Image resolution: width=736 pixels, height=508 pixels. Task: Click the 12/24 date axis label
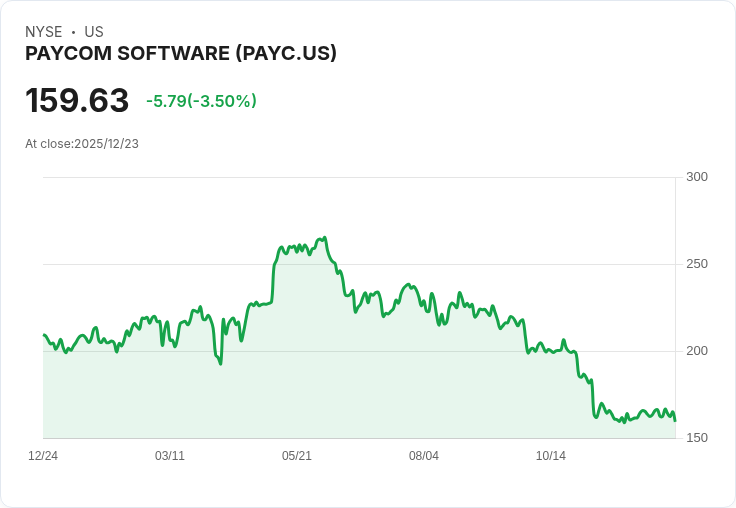coord(43,456)
